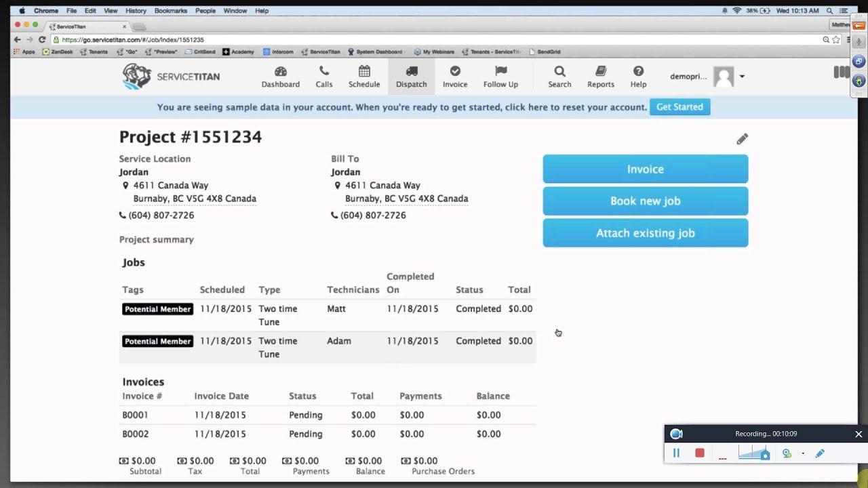This screenshot has height=488, width=868.
Task: Click the ServiceTitan logo
Action: 171,77
